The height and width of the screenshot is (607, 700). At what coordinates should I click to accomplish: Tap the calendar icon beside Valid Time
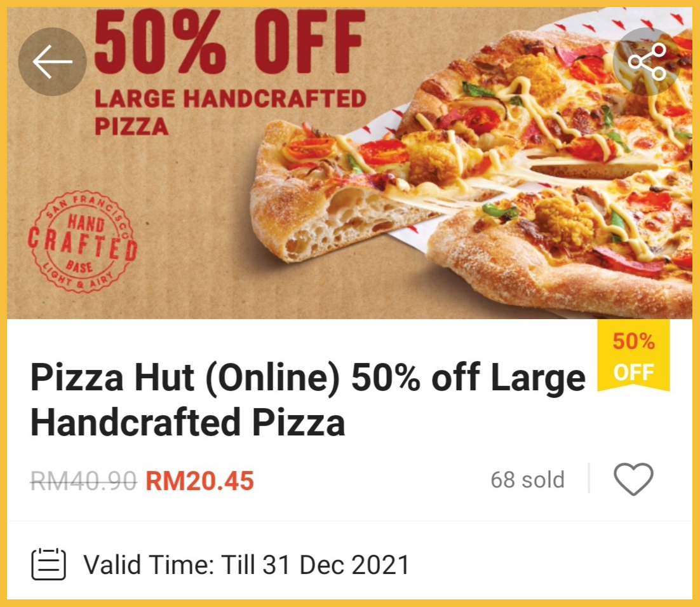49,564
